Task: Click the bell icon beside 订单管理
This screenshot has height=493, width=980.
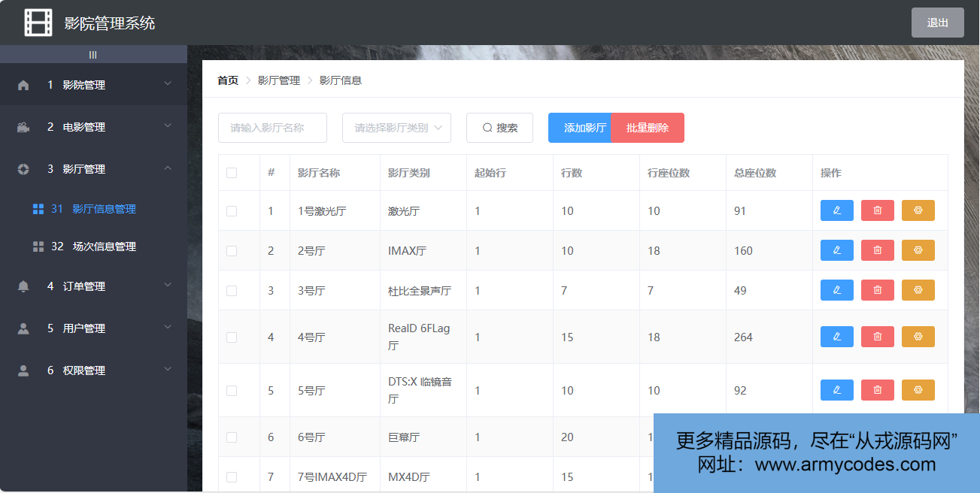Action: [23, 286]
